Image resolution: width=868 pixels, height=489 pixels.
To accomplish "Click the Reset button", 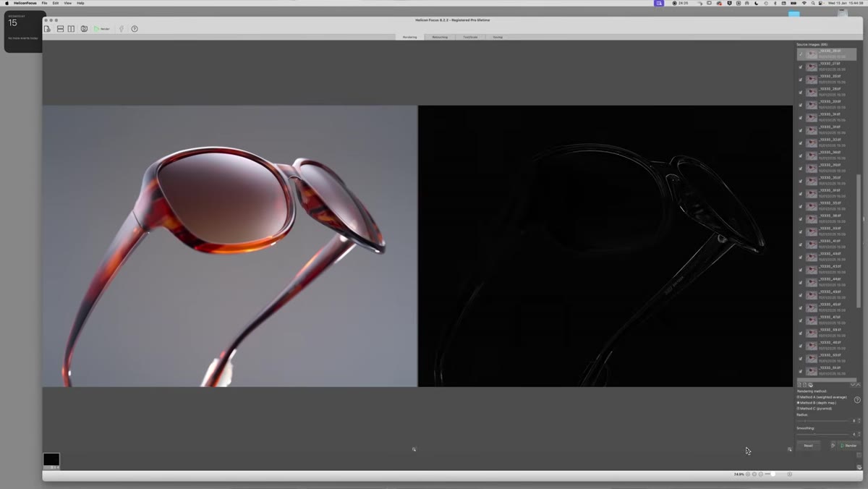I will click(x=809, y=446).
